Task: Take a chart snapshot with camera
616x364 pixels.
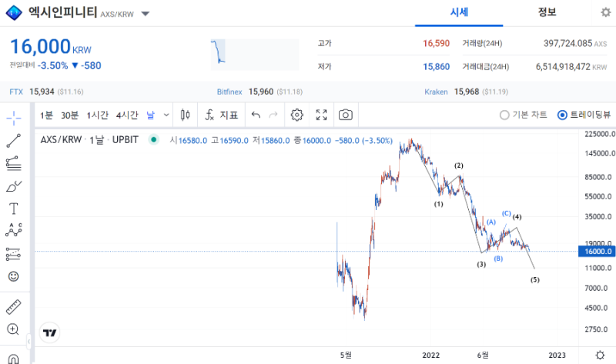Action: point(346,115)
